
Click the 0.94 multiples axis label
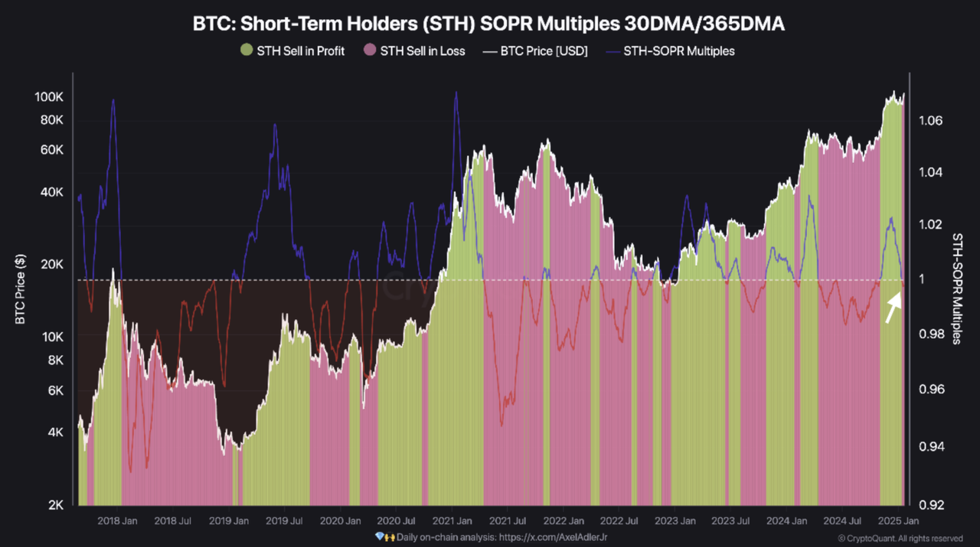pos(930,446)
